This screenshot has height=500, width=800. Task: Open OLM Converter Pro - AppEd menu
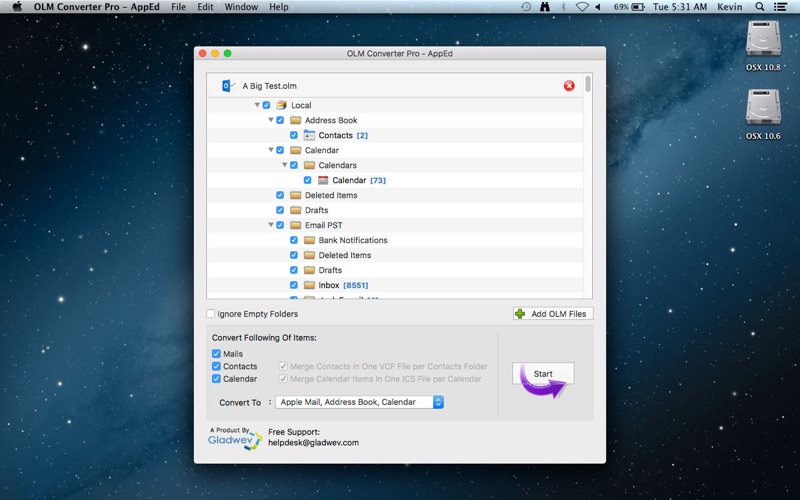96,7
